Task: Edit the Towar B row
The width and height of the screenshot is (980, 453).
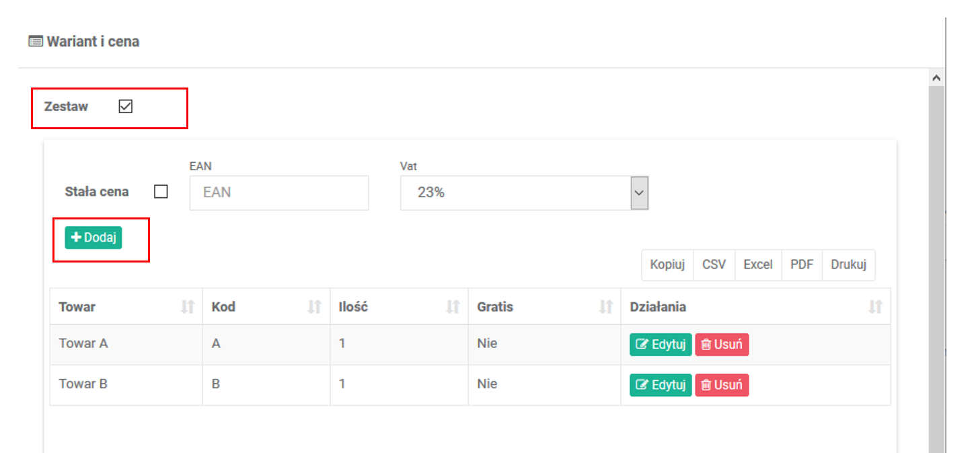Action: pyautogui.click(x=661, y=385)
